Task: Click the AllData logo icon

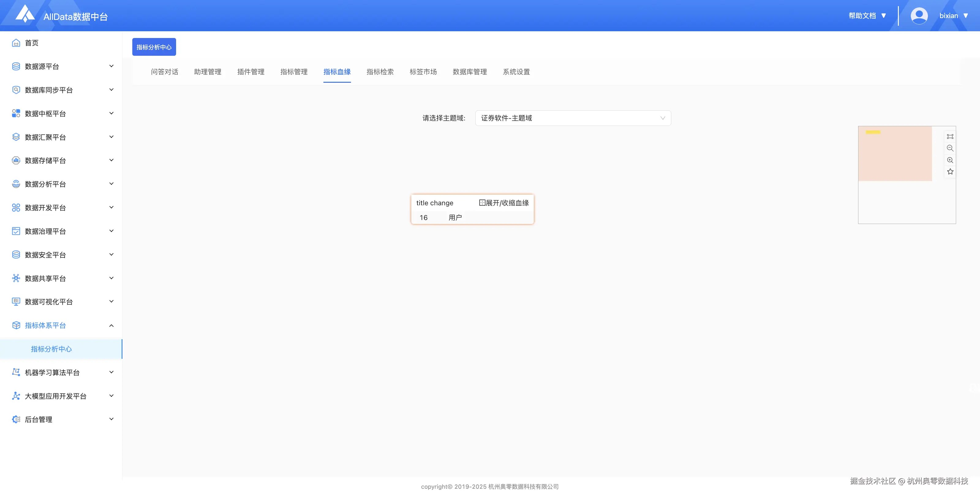Action: 25,14
